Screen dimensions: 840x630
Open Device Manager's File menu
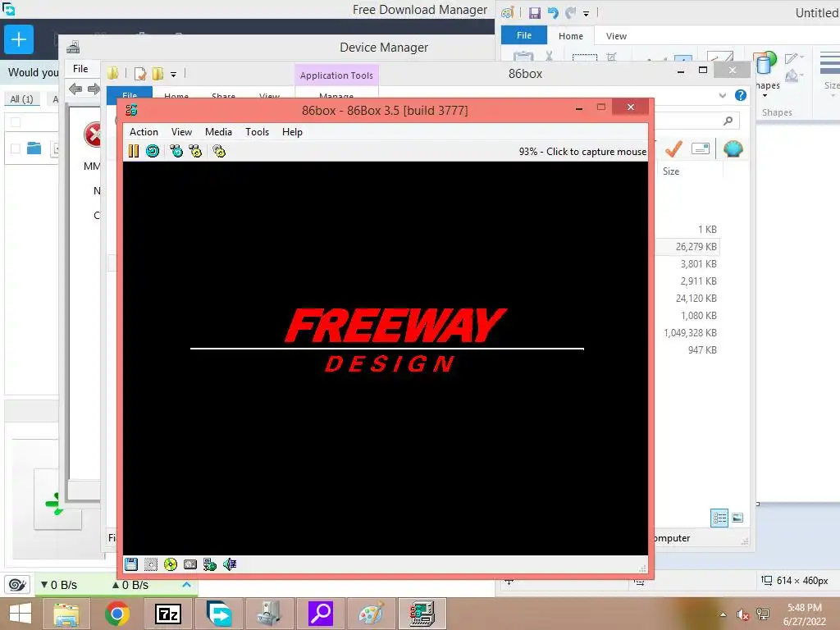[80, 69]
